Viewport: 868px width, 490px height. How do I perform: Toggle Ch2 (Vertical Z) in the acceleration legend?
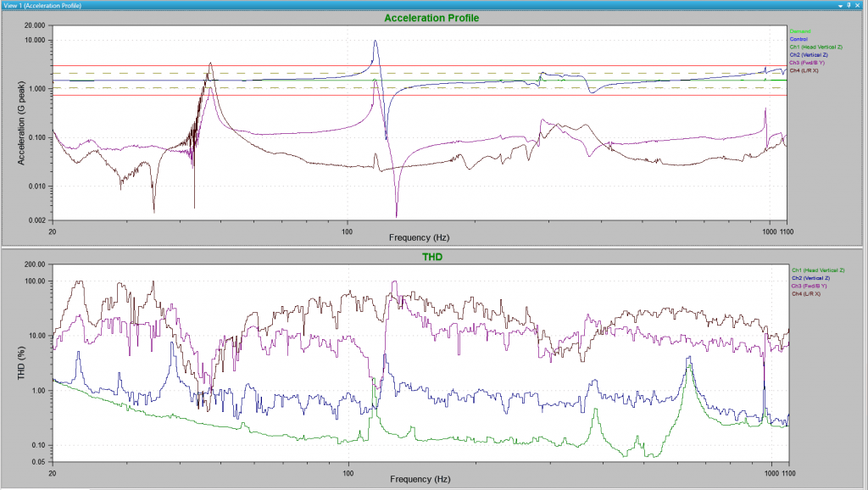810,54
